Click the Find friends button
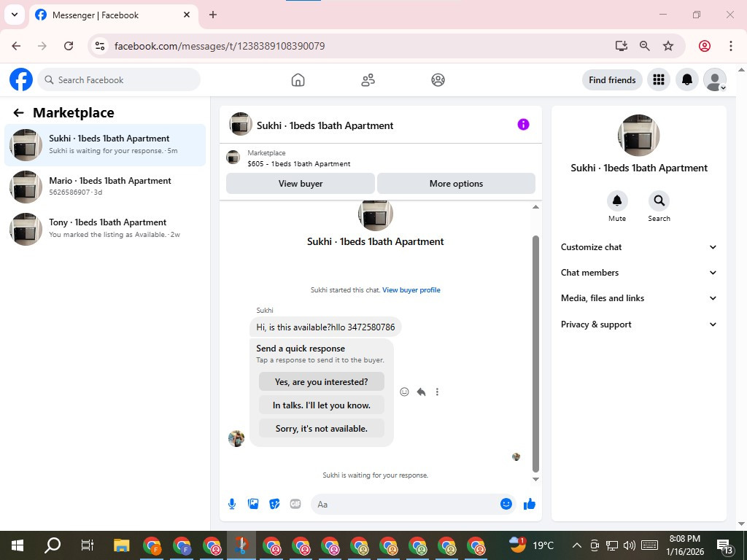The height and width of the screenshot is (560, 747). point(612,80)
